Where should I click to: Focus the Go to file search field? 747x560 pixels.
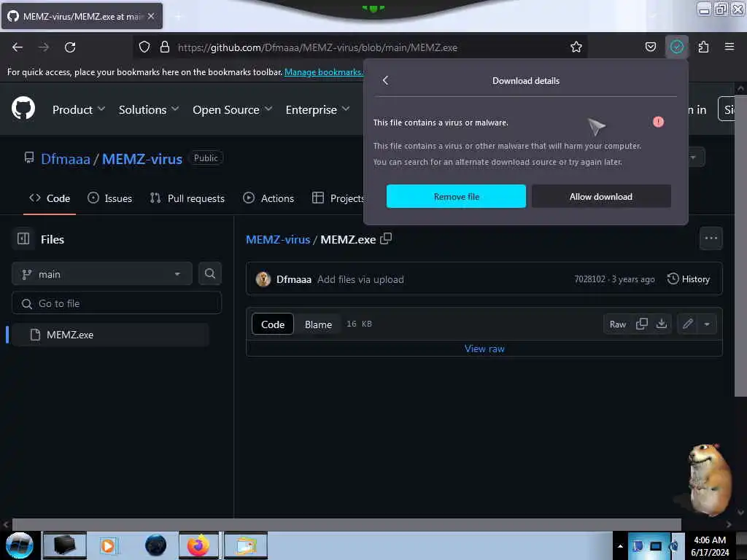117,303
